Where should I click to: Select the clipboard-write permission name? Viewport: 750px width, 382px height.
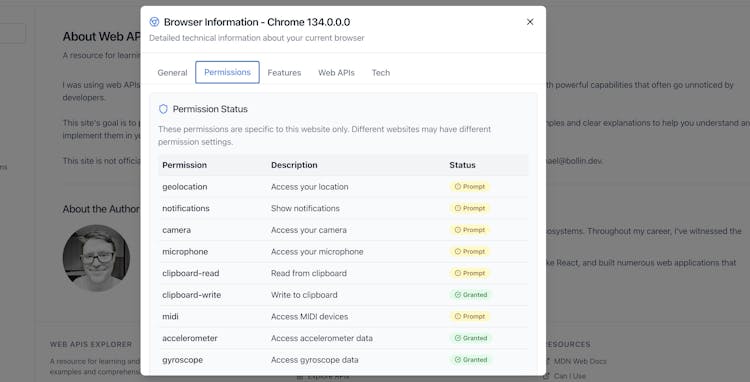coord(191,295)
